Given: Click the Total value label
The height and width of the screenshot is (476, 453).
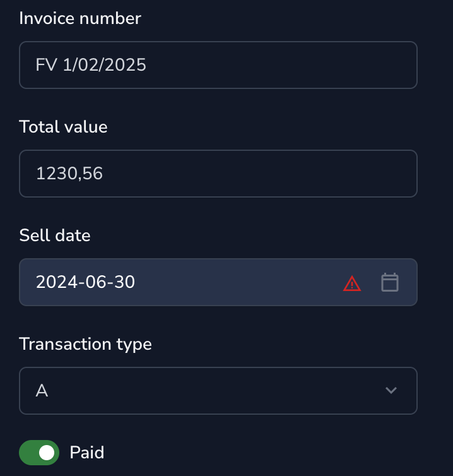Looking at the screenshot, I should point(63,127).
